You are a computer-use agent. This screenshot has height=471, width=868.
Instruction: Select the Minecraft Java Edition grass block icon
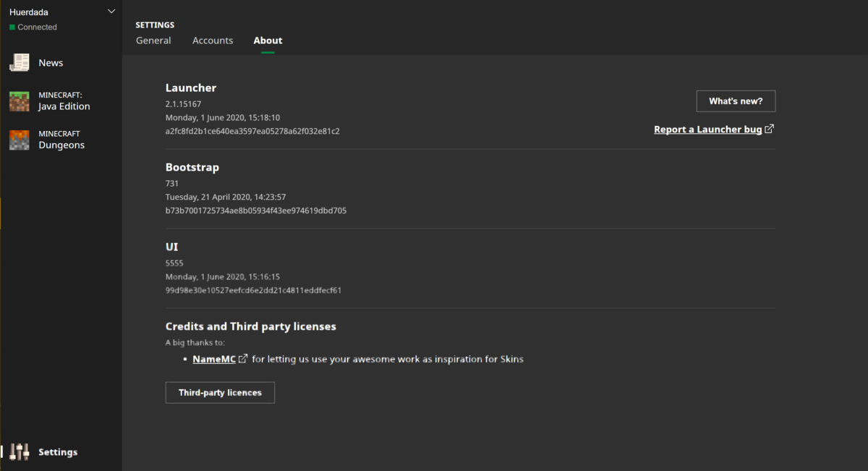[19, 101]
